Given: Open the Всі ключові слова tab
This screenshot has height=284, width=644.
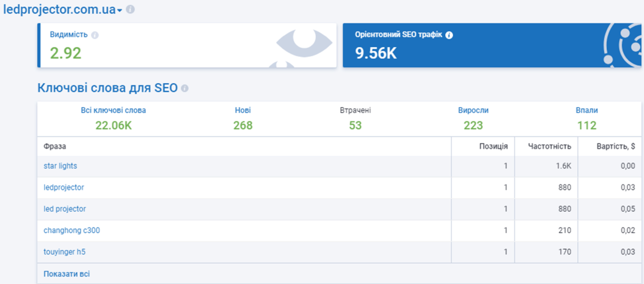Looking at the screenshot, I should coord(113,110).
